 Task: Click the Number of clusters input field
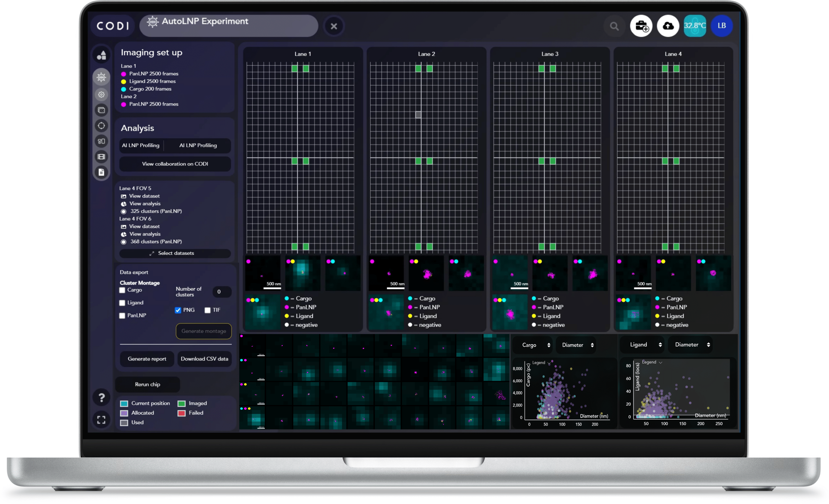coord(221,292)
